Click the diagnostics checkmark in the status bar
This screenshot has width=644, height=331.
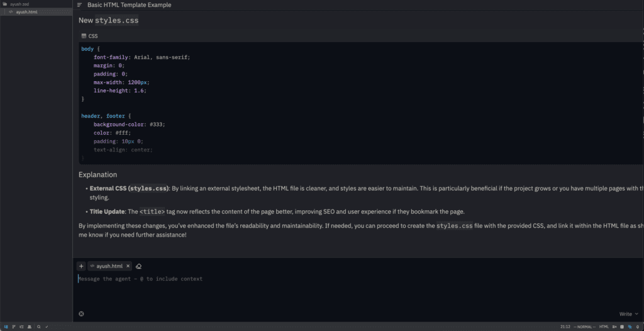[x=47, y=327]
